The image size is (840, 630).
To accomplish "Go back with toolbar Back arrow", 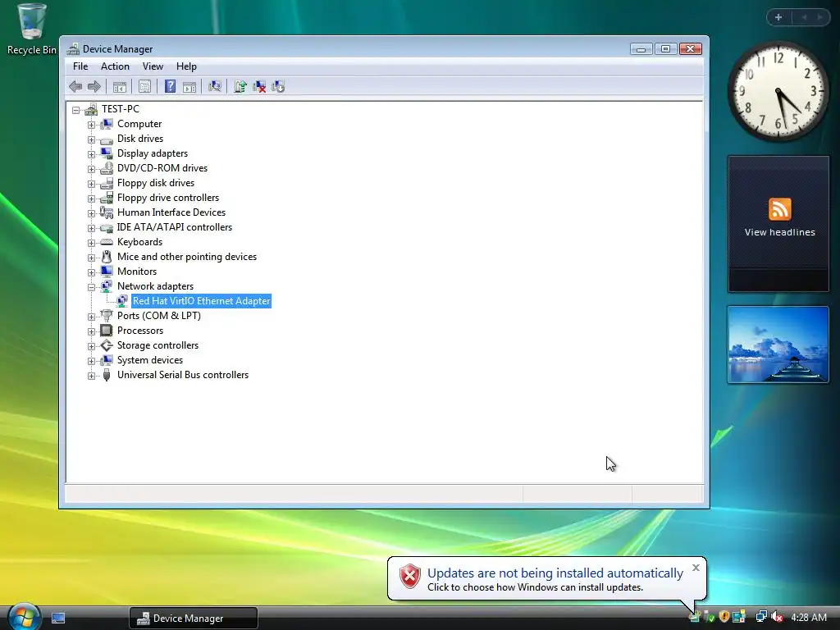I will coord(75,86).
